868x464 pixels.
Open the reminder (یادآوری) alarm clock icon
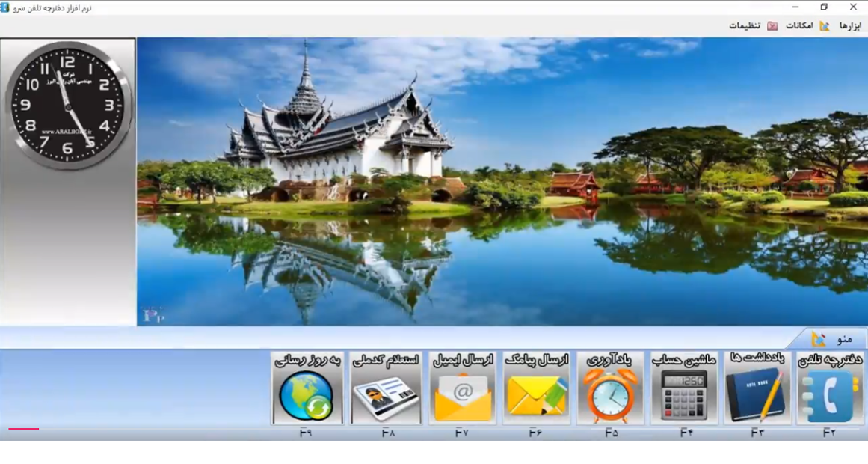[x=610, y=395]
